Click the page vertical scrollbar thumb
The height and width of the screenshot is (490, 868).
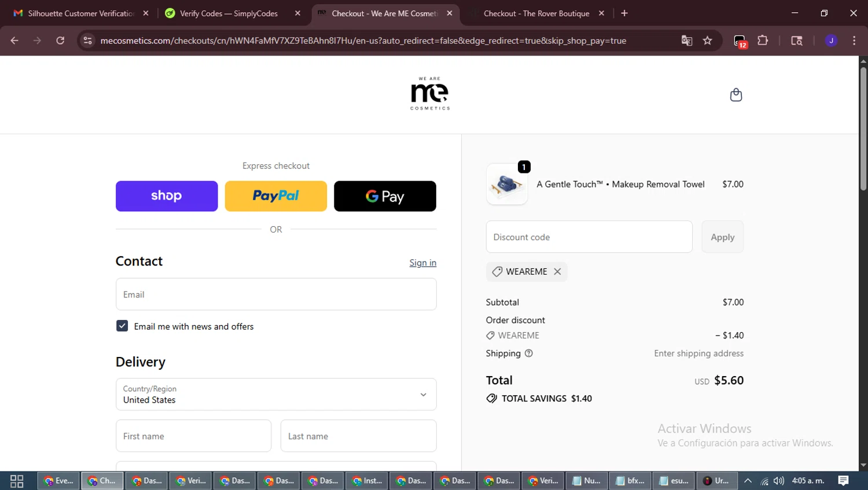[863, 128]
